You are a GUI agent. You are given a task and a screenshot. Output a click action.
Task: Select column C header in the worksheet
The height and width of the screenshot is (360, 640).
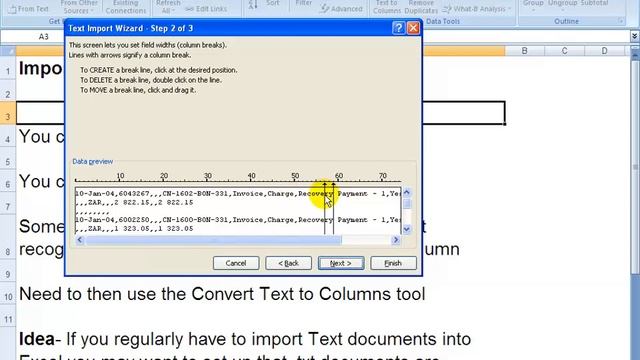[564, 51]
